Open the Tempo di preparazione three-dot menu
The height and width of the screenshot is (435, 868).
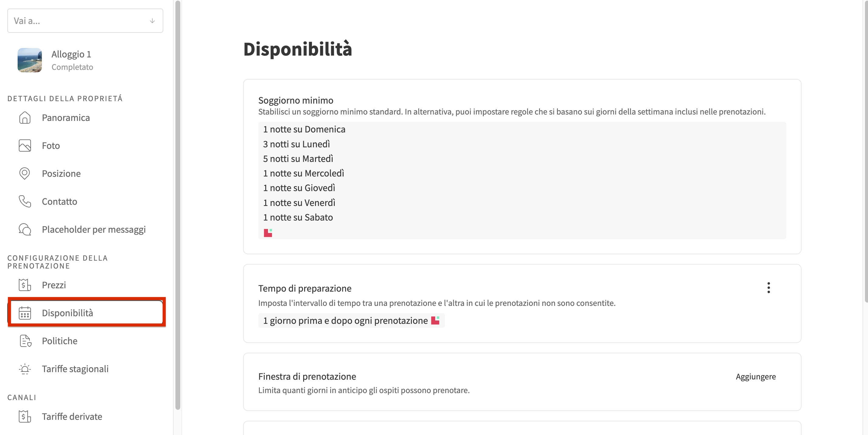[x=768, y=288]
